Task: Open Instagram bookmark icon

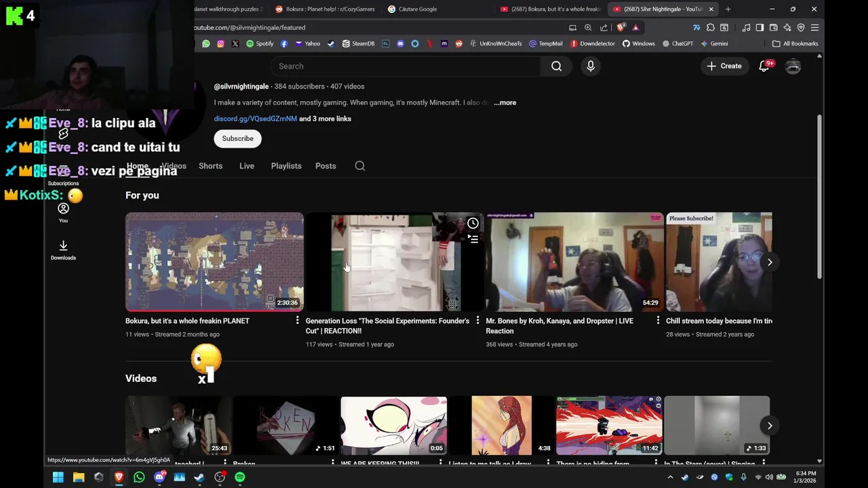Action: [220, 43]
